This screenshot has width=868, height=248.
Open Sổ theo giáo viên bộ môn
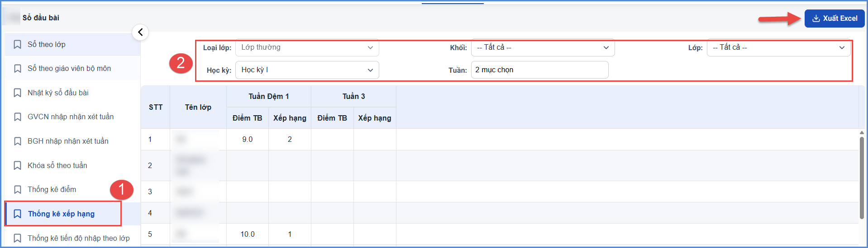coord(72,69)
